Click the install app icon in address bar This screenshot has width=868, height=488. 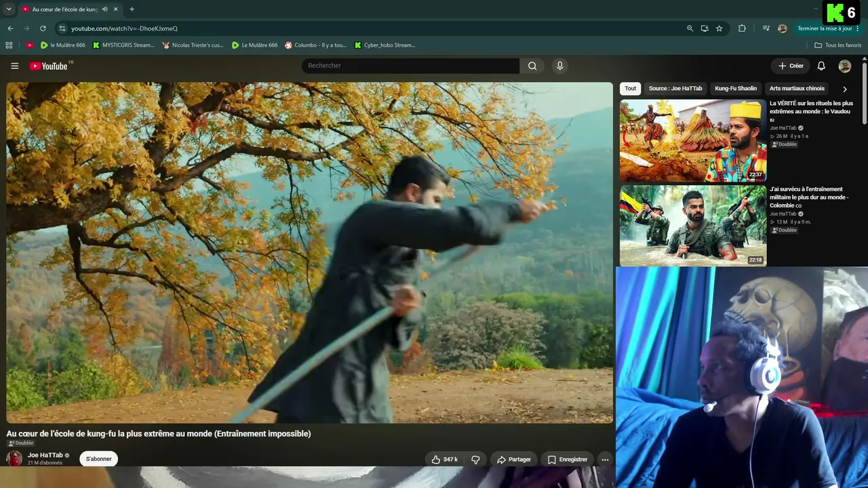coord(705,28)
